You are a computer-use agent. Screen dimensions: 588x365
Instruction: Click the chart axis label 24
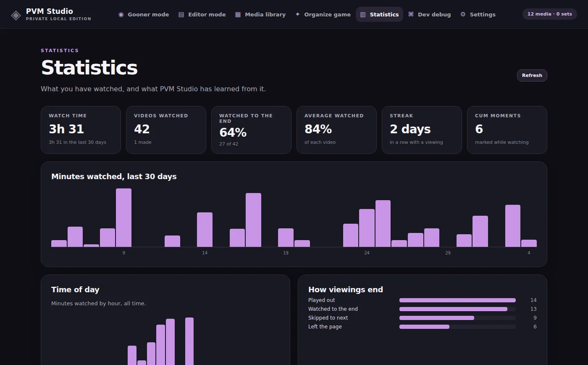(x=367, y=253)
